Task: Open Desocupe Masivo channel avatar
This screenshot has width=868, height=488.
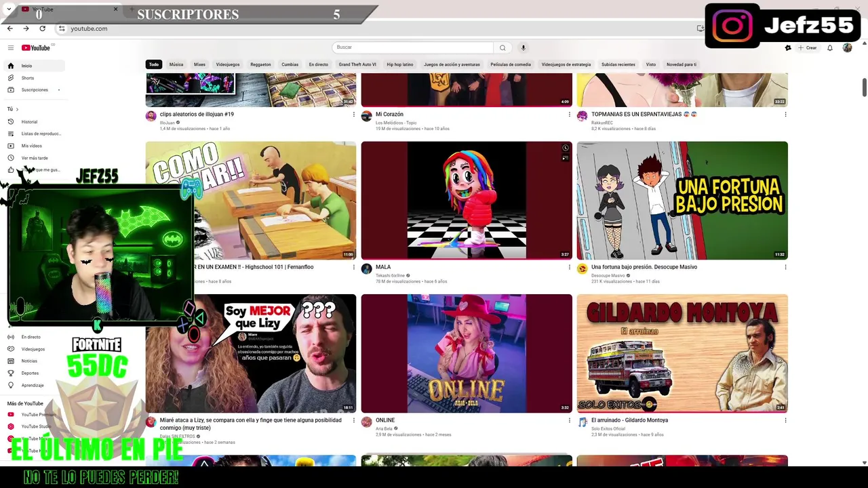Action: click(x=583, y=269)
